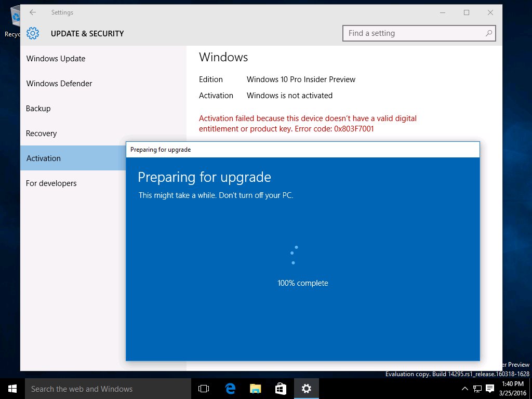Go back using the Settings back arrow
This screenshot has height=399, width=532.
[x=33, y=12]
